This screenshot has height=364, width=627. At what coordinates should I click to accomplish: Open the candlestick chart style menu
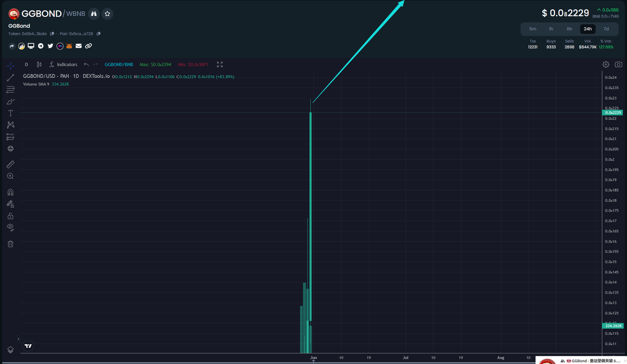[39, 65]
